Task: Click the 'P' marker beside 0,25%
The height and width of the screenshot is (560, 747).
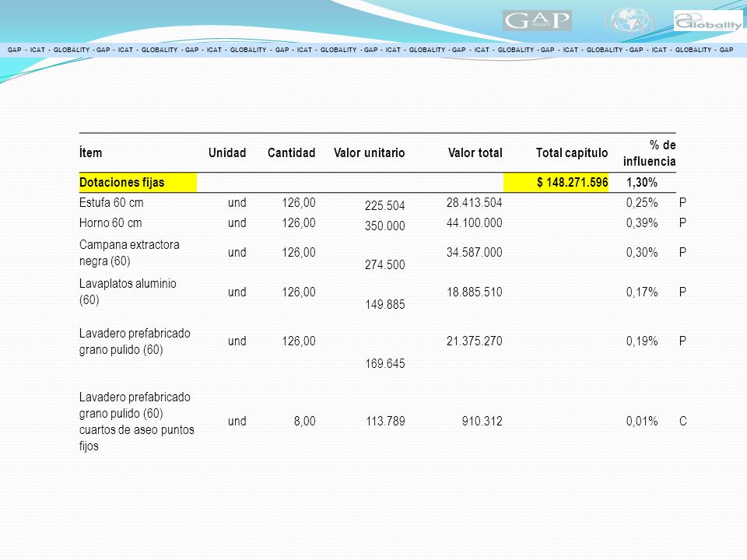Action: point(682,202)
